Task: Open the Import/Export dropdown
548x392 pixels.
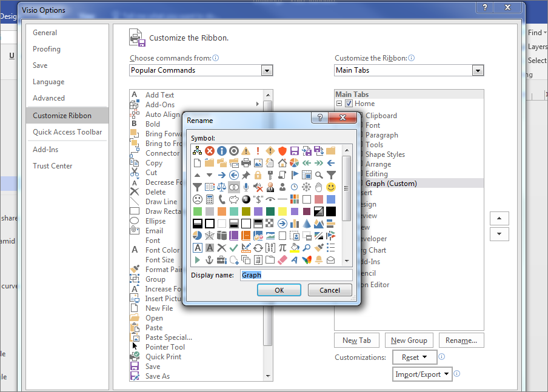Action: coord(422,374)
